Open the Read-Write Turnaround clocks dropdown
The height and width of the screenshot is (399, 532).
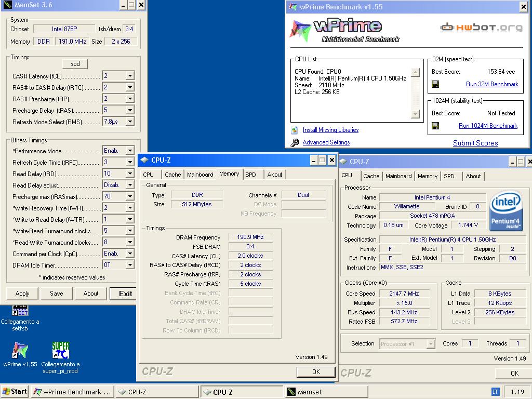(130, 242)
